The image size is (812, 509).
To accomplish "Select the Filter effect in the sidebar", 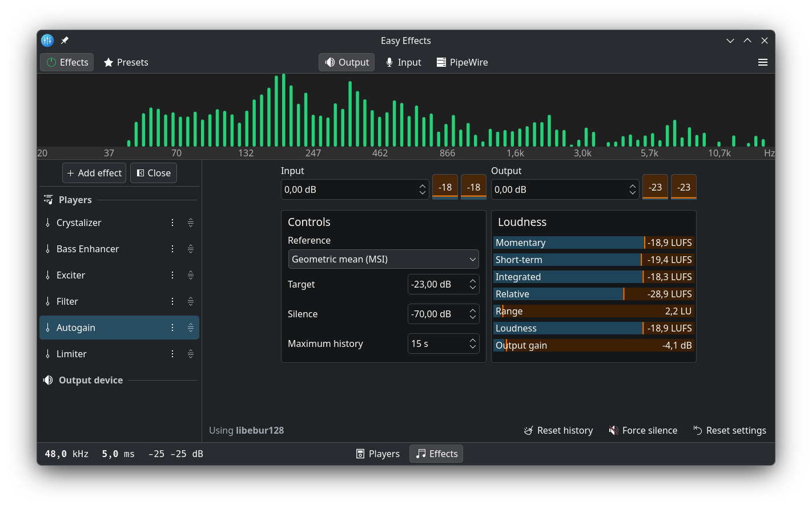I will [x=67, y=301].
